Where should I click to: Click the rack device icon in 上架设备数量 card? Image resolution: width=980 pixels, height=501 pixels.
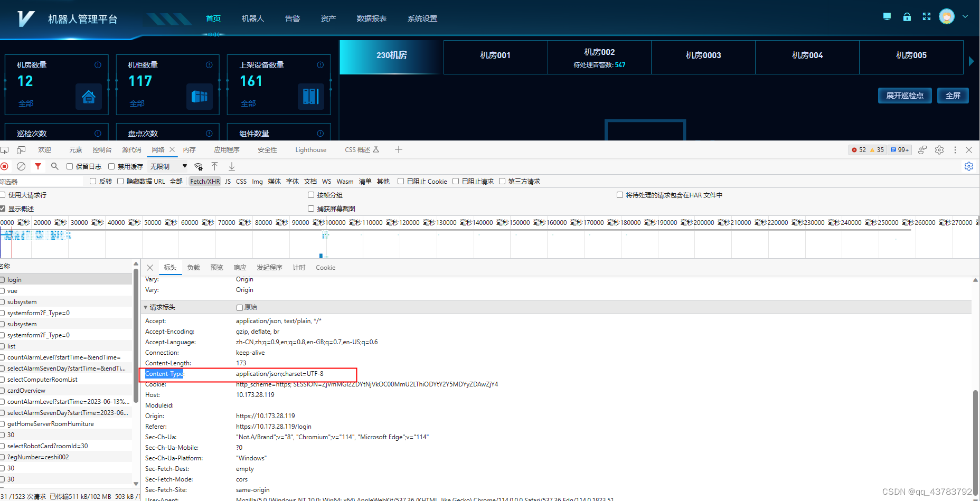point(311,97)
